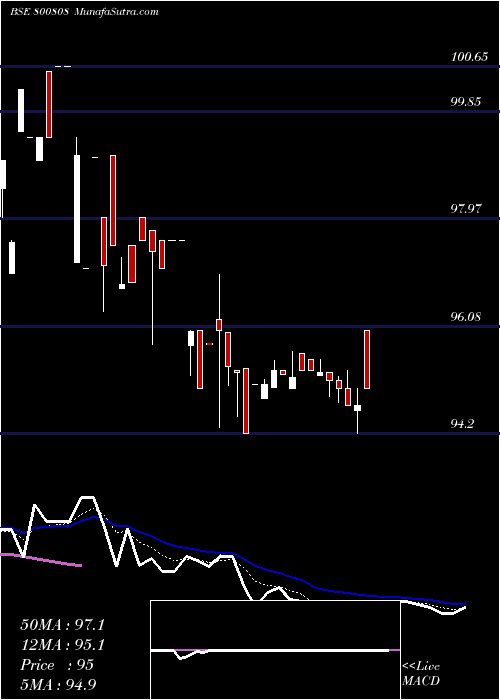
Task: Click the BSE 800808 symbol text
Action: click(39, 12)
